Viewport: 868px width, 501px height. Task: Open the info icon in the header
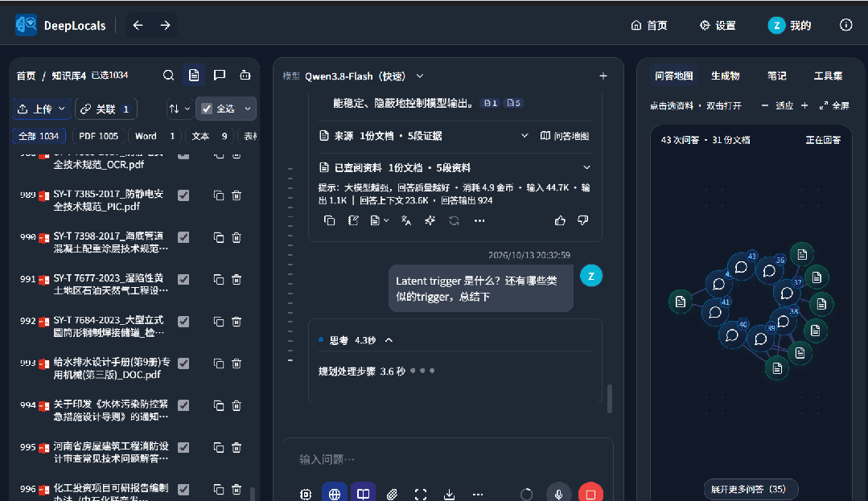point(845,25)
